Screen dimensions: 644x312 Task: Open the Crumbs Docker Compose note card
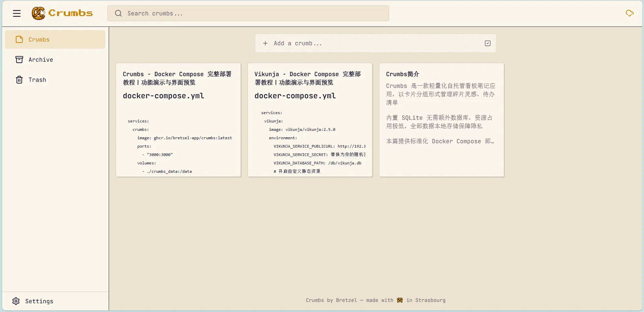coord(178,120)
